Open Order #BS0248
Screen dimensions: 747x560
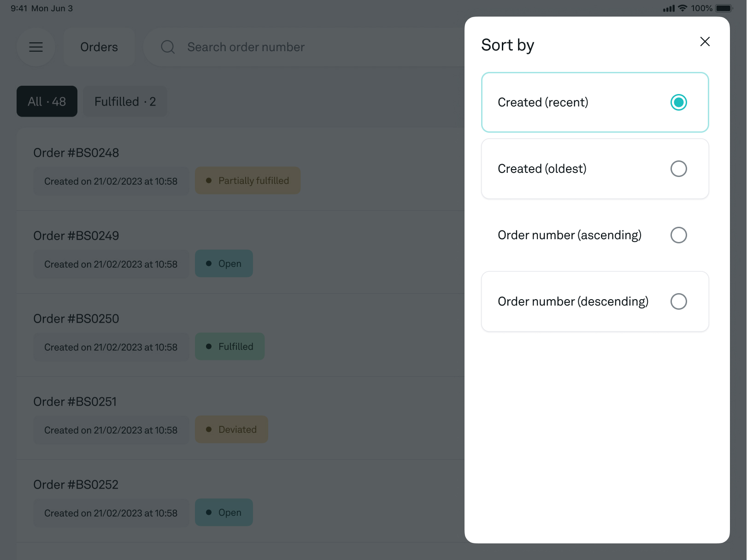[x=241, y=169]
